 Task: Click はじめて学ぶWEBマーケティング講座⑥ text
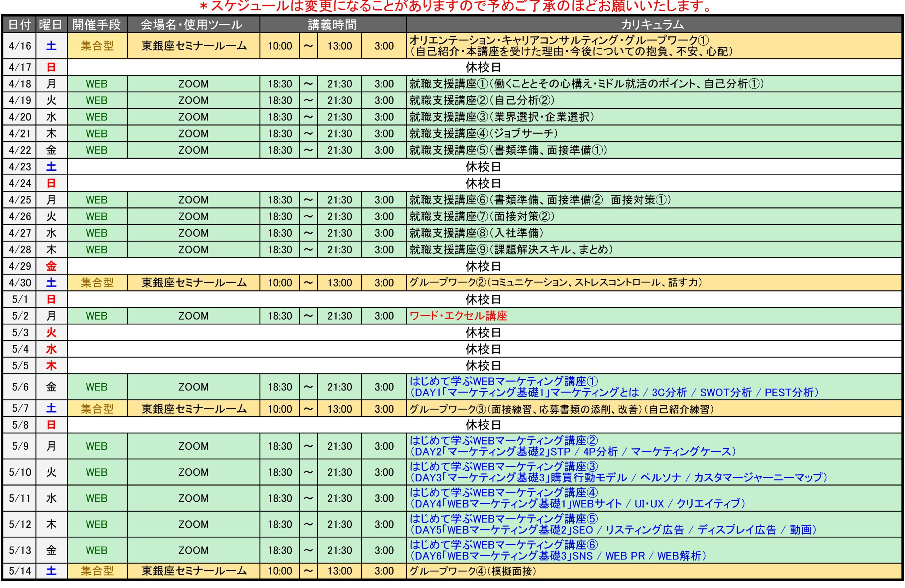click(x=503, y=545)
